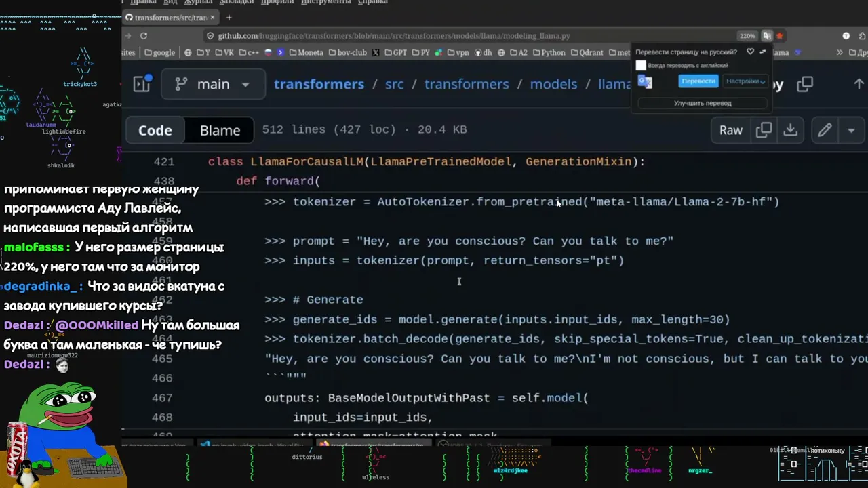Open the Python bookmarks folder

click(549, 52)
